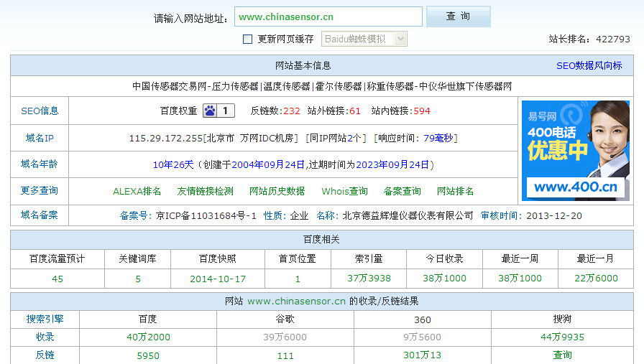This screenshot has height=364, width=644.
Task: Click Baidu snapshot date 2014-10-17
Action: [x=218, y=279]
